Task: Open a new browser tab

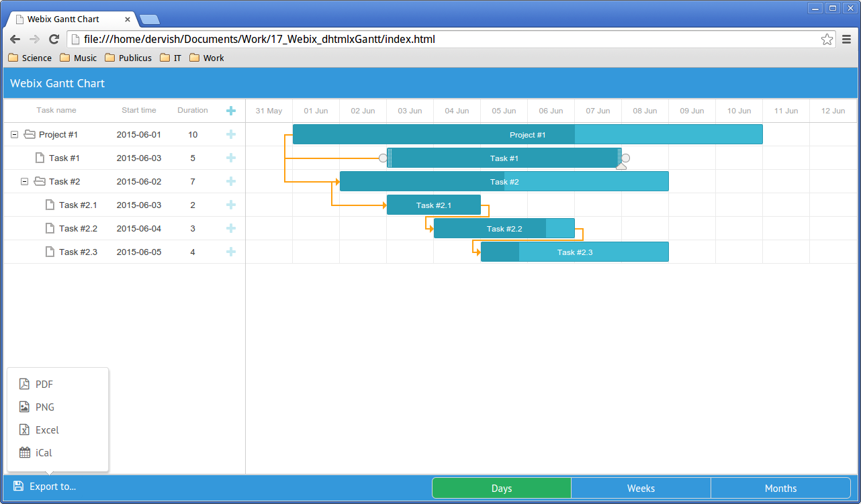Action: point(149,19)
